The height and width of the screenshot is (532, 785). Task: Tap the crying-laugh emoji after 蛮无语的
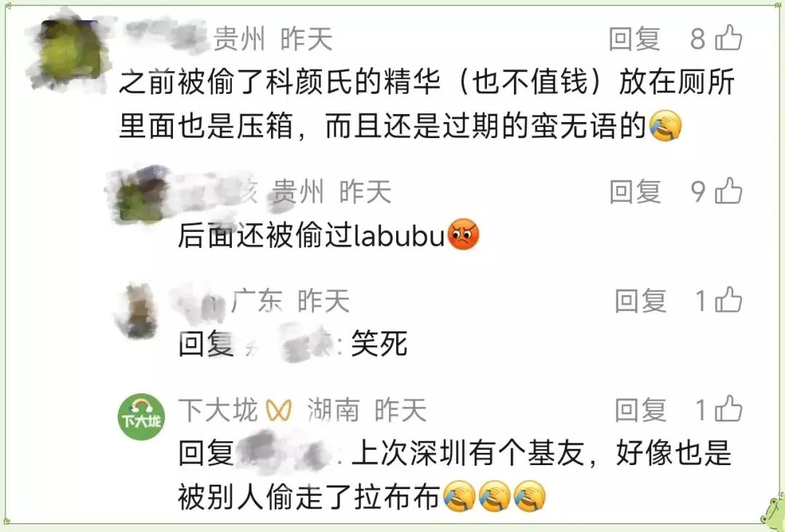[665, 126]
